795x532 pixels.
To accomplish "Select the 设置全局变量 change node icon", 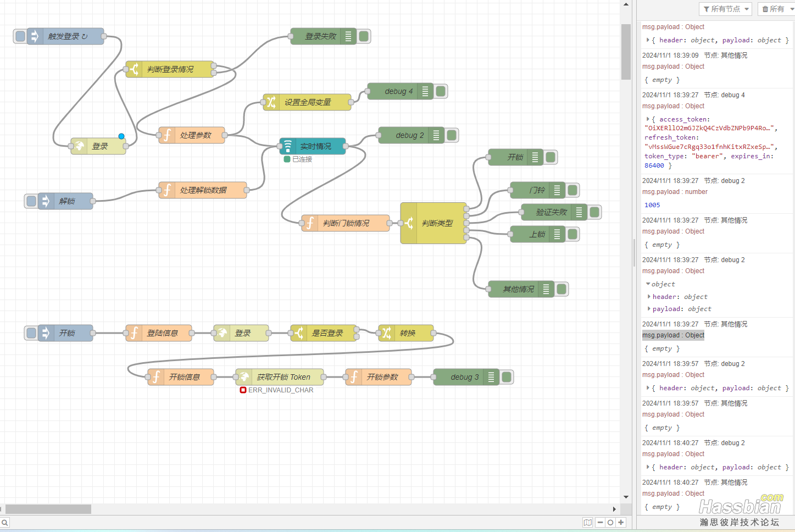I will (271, 102).
